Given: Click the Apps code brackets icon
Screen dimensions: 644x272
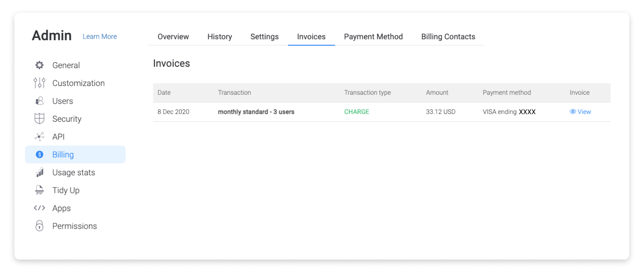Looking at the screenshot, I should 40,208.
